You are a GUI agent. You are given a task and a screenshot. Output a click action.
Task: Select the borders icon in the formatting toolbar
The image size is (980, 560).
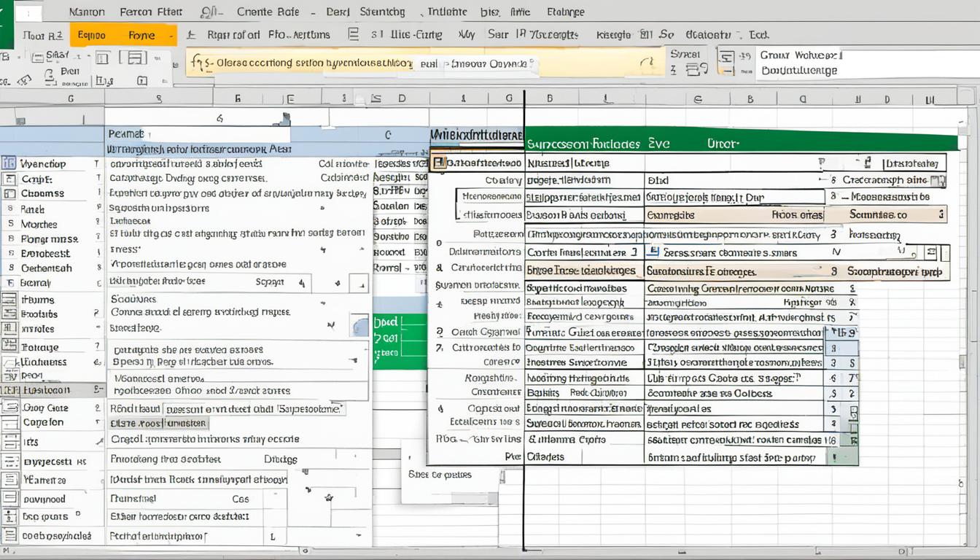101,58
